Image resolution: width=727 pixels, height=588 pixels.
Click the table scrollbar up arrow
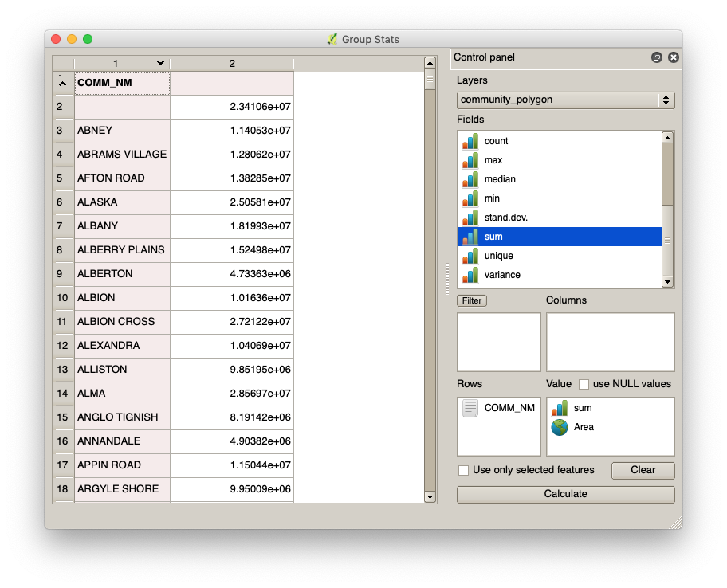430,63
